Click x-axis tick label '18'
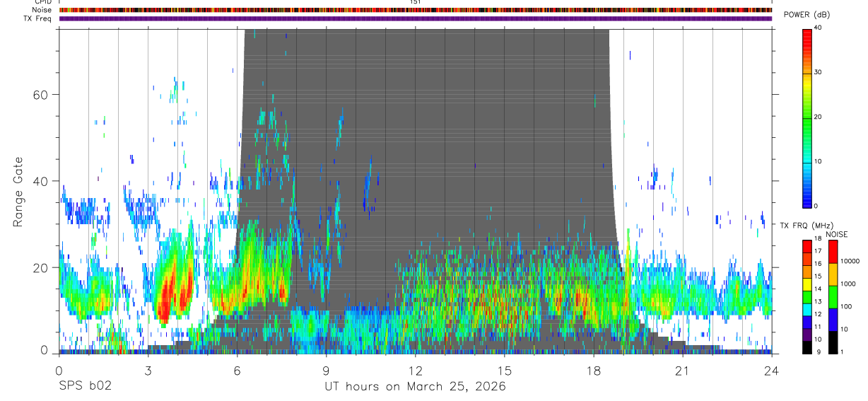Image resolution: width=868 pixels, height=401 pixels. 594,370
